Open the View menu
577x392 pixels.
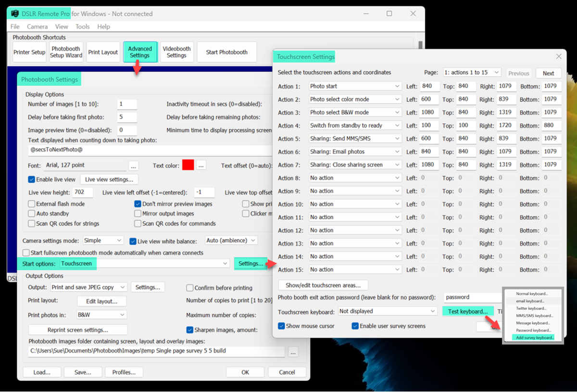click(62, 26)
